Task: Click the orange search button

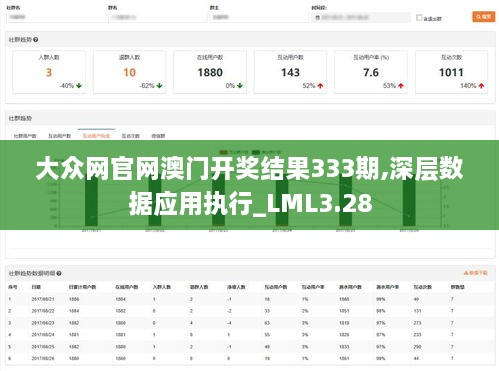Action: click(x=484, y=17)
